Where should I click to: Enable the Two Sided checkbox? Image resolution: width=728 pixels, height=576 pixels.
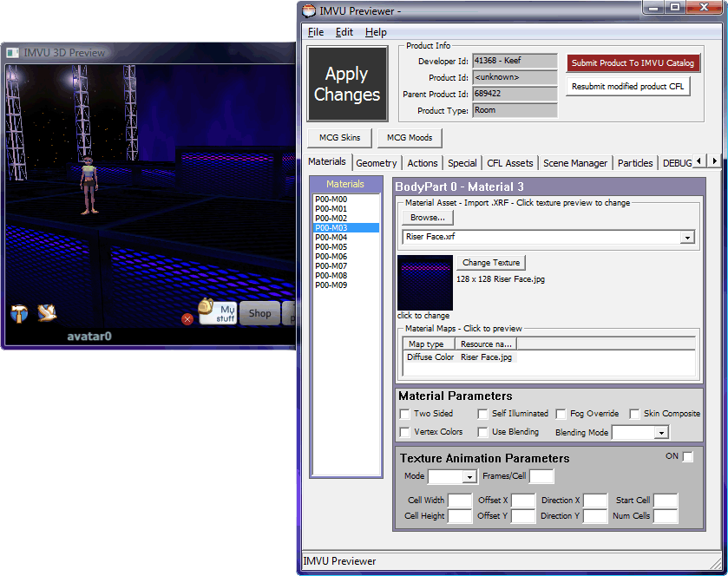pyautogui.click(x=405, y=414)
